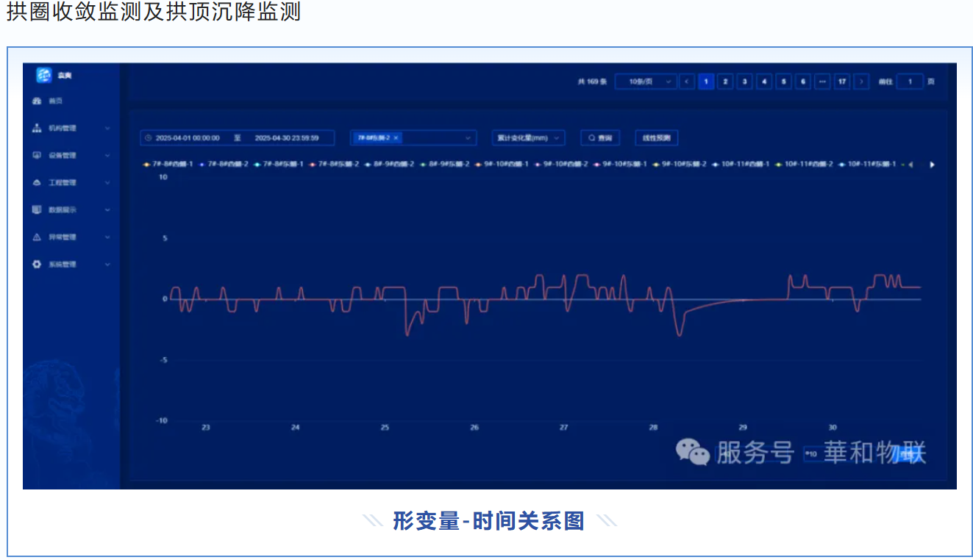973x560 pixels.
Task: Click start date 2025-04-01 00:00:00 field
Action: [x=188, y=137]
